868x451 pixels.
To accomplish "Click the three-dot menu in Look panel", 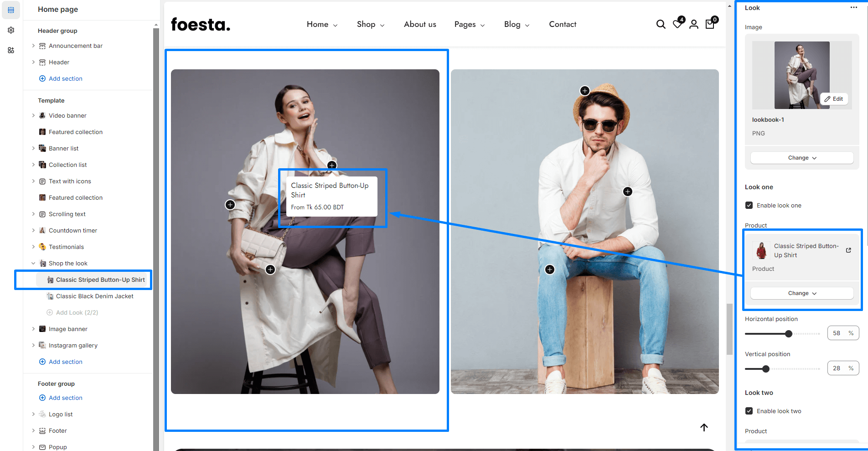I will [853, 8].
